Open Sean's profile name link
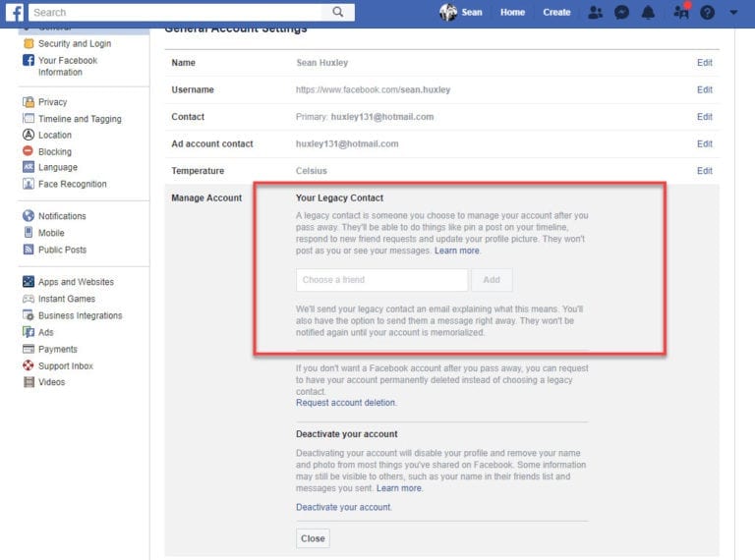 [472, 12]
